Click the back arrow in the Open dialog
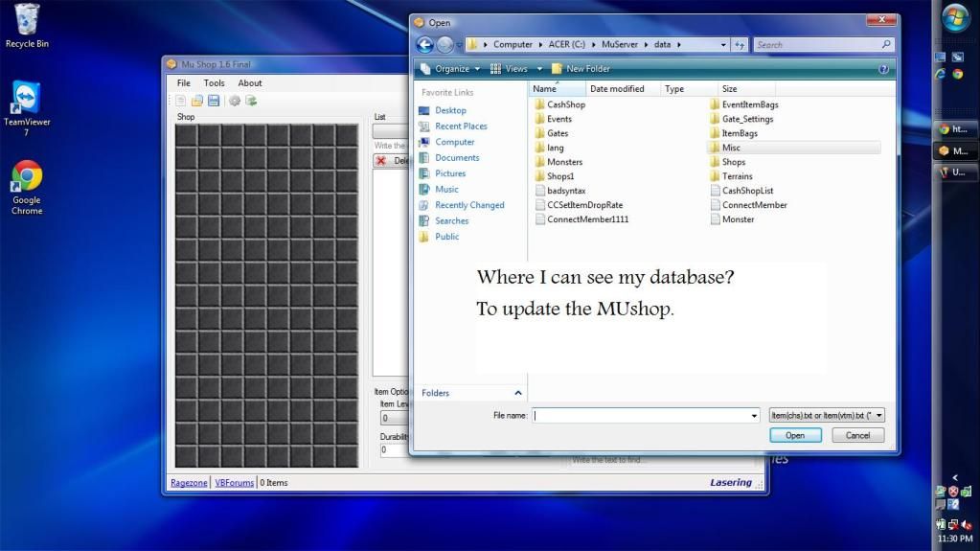 tap(424, 44)
